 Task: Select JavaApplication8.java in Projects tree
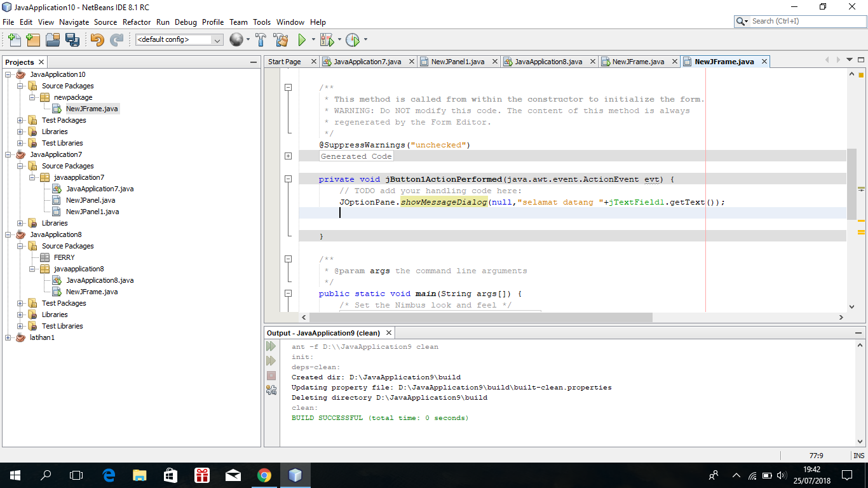100,280
